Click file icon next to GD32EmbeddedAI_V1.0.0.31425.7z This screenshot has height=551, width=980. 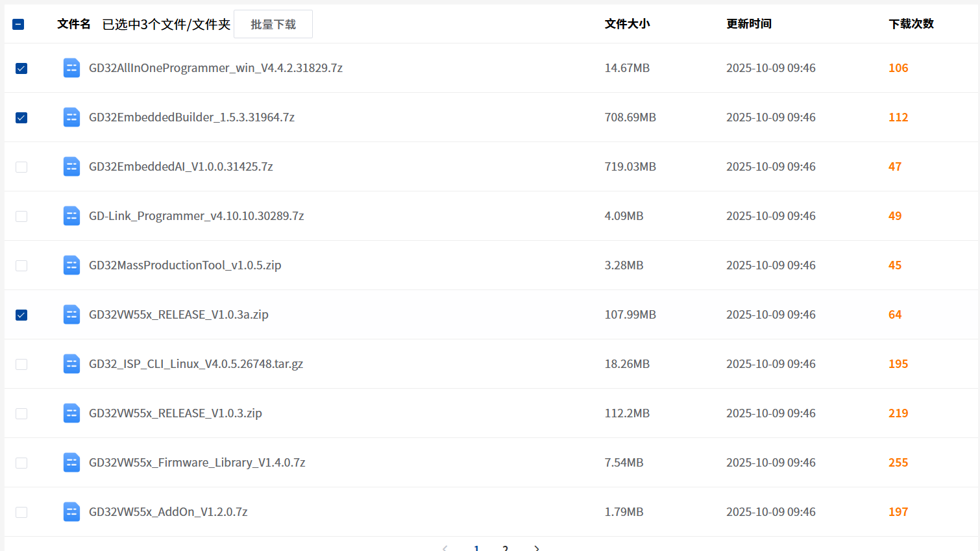click(x=71, y=167)
